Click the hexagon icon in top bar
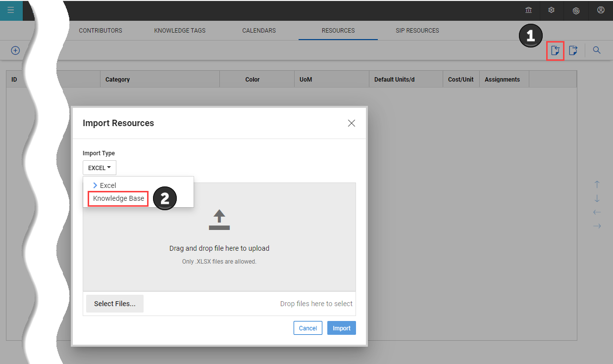 (576, 10)
